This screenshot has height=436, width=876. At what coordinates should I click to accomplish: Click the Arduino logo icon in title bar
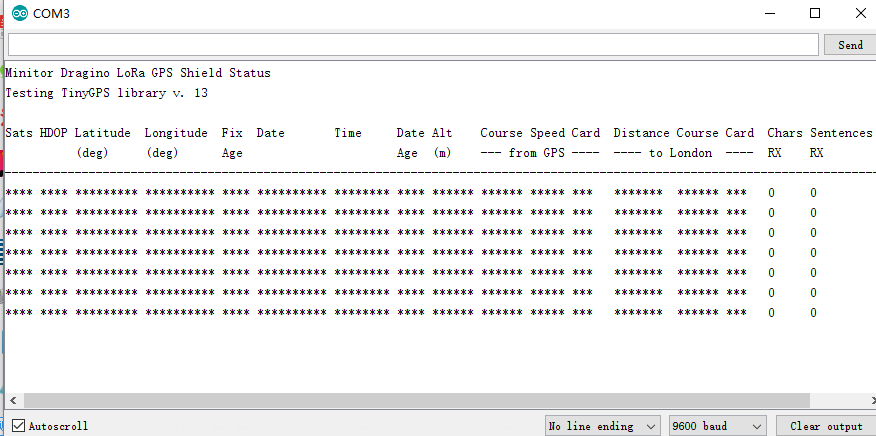[x=20, y=13]
